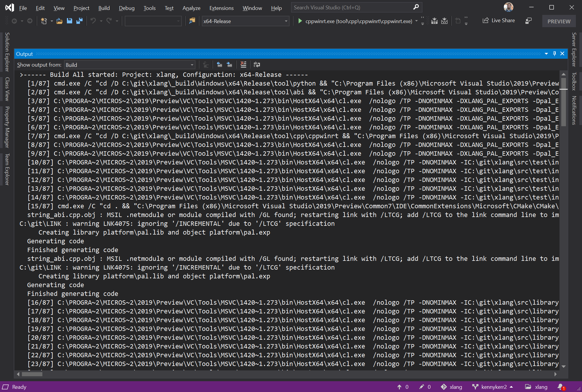The height and width of the screenshot is (392, 582).
Task: Go to next message in Output
Action: click(229, 65)
